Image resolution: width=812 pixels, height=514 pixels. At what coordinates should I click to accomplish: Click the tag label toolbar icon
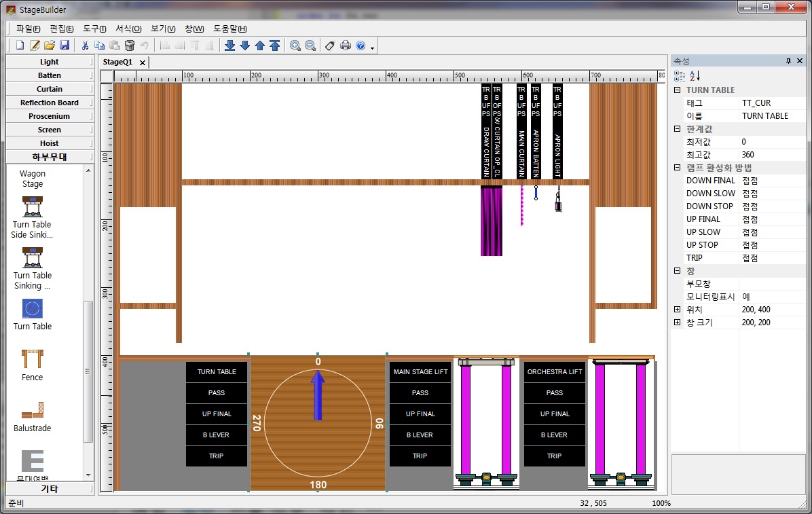point(330,45)
